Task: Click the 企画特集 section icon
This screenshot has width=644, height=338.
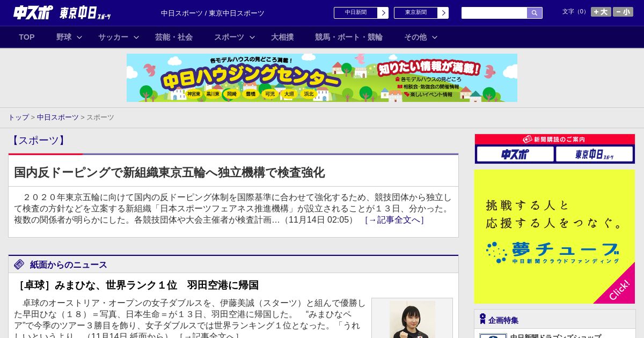Action: point(482,319)
